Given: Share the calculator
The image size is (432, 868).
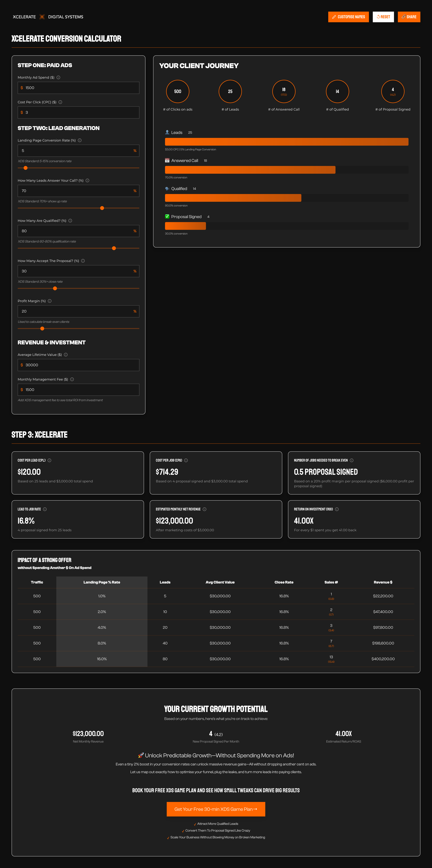Looking at the screenshot, I should [409, 17].
